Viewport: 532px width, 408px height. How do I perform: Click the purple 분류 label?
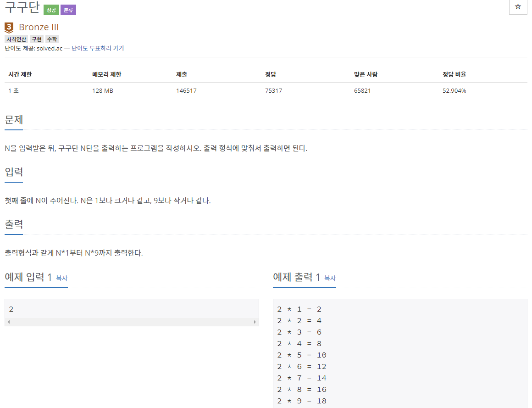point(68,10)
